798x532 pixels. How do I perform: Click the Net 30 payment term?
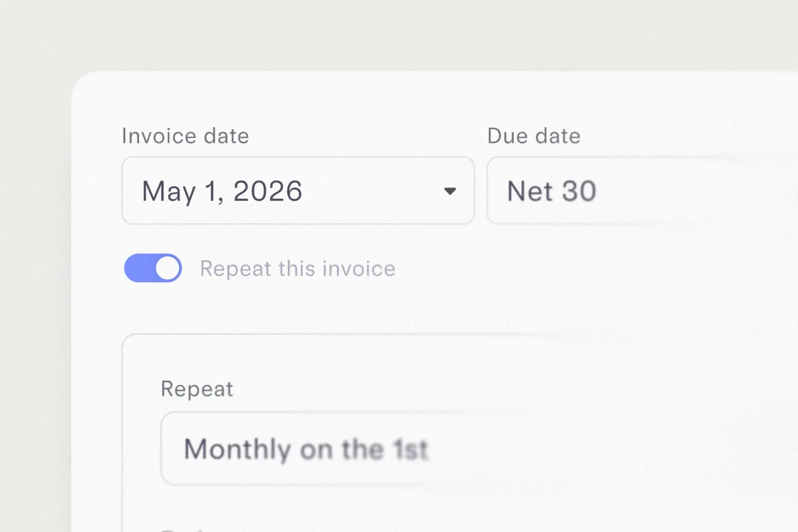point(551,191)
